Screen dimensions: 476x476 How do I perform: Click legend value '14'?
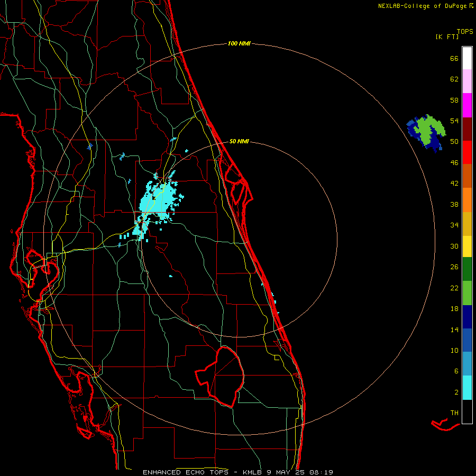(x=454, y=329)
